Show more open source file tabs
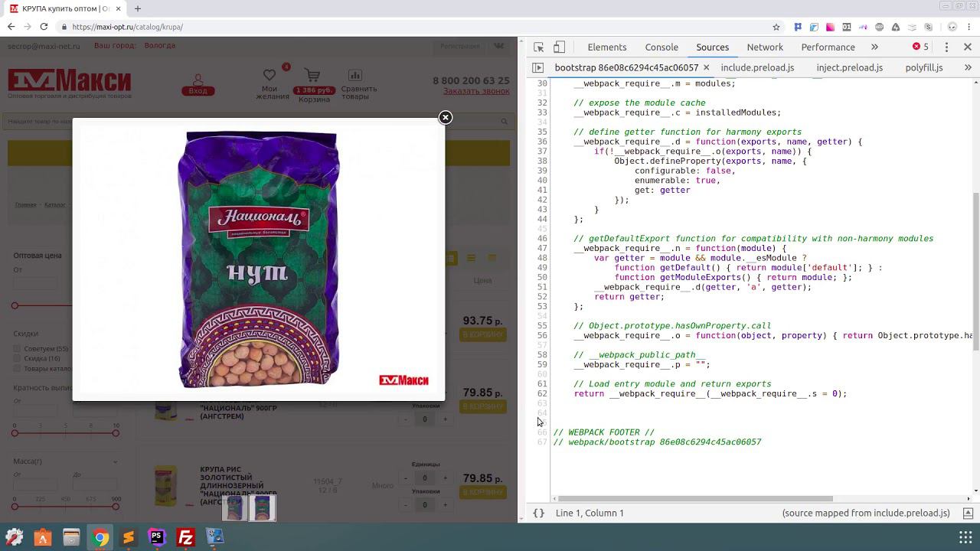 pos(968,67)
